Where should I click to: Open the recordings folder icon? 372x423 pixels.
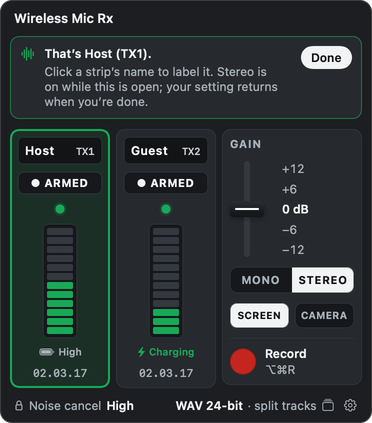[x=328, y=405]
